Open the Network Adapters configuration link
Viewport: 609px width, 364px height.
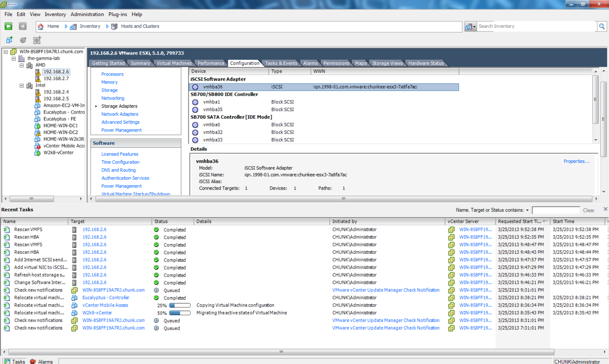tap(120, 114)
